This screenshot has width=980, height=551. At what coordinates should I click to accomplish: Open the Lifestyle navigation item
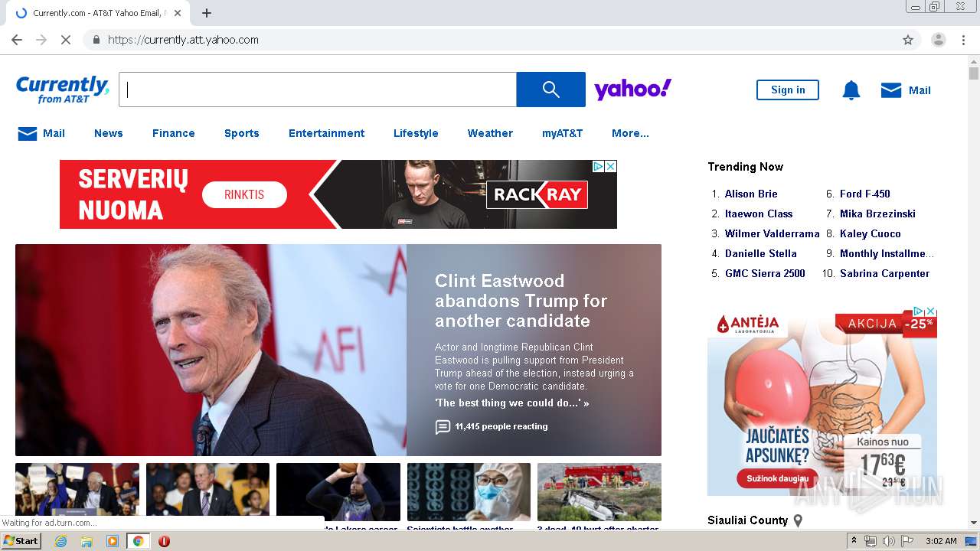(x=416, y=133)
